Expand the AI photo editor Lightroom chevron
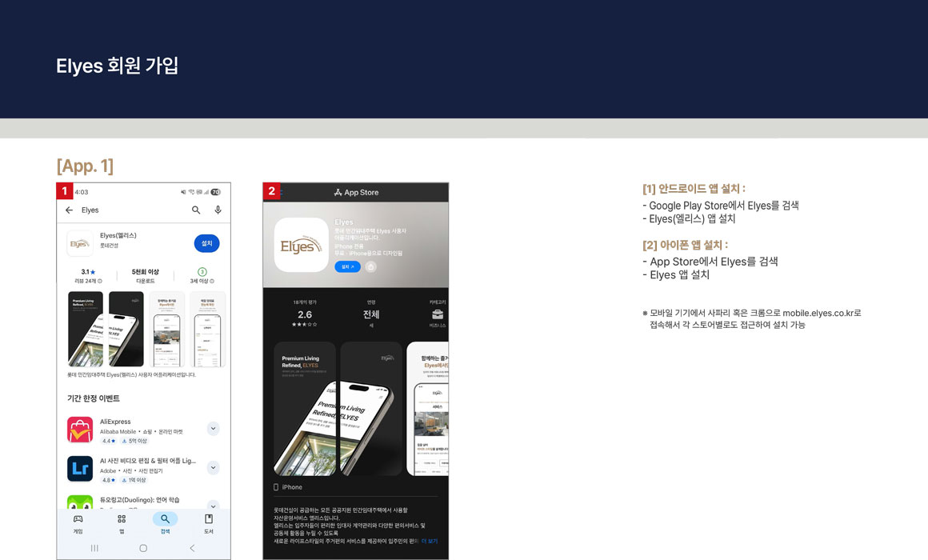Viewport: 928px width, 560px height. 213,468
